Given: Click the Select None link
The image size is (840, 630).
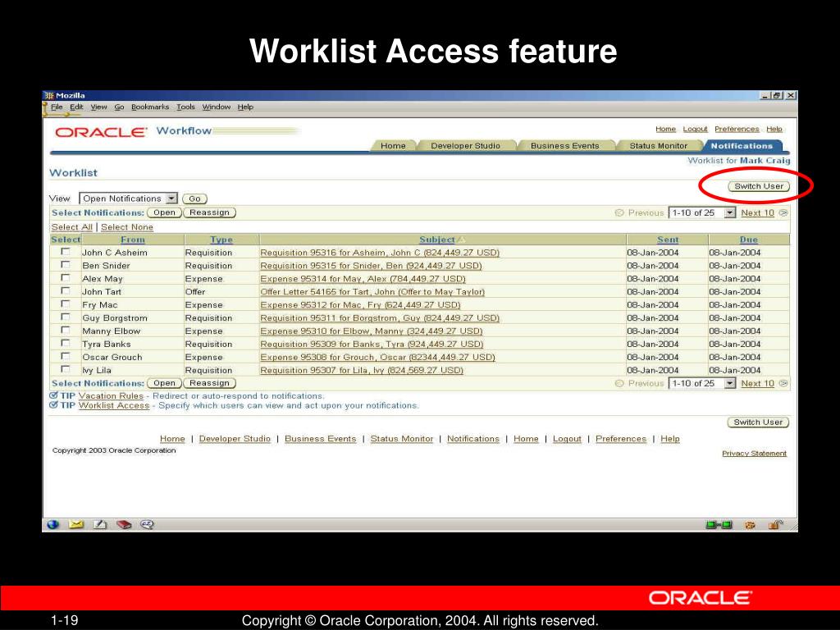Looking at the screenshot, I should tap(127, 227).
